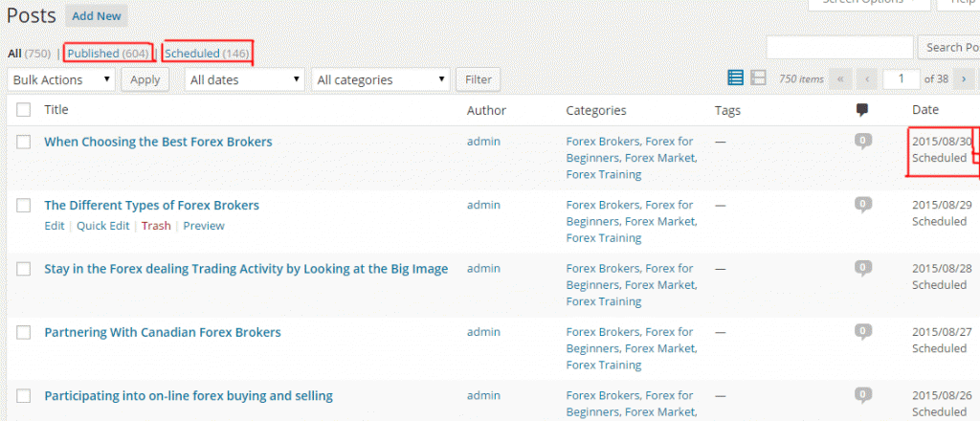Tick select-all checkbox in table header
Viewport: 980px width, 421px height.
tap(24, 110)
